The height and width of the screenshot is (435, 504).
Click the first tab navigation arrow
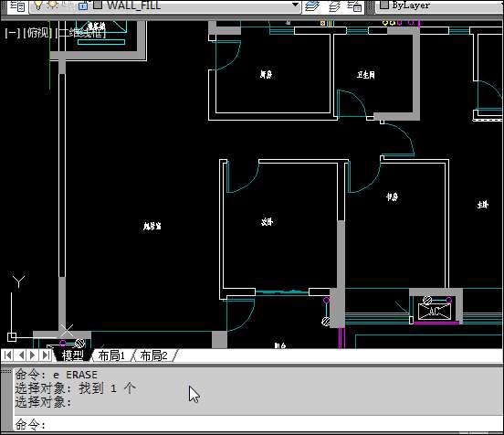(8, 355)
